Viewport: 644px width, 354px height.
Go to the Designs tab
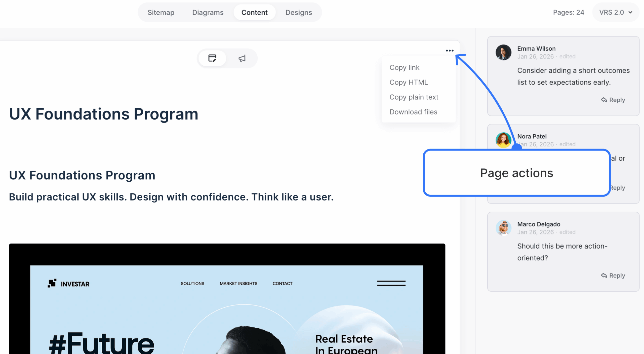299,12
